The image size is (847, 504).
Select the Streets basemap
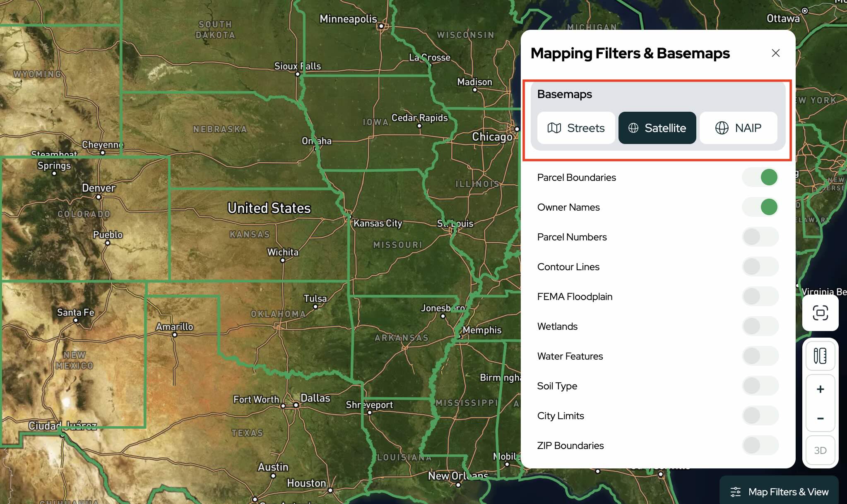tap(576, 128)
